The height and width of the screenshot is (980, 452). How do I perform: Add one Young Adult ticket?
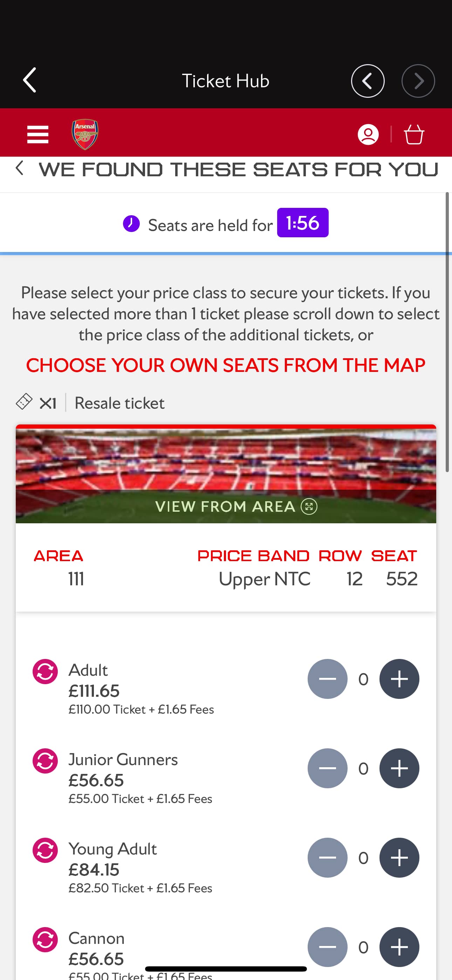tap(399, 858)
